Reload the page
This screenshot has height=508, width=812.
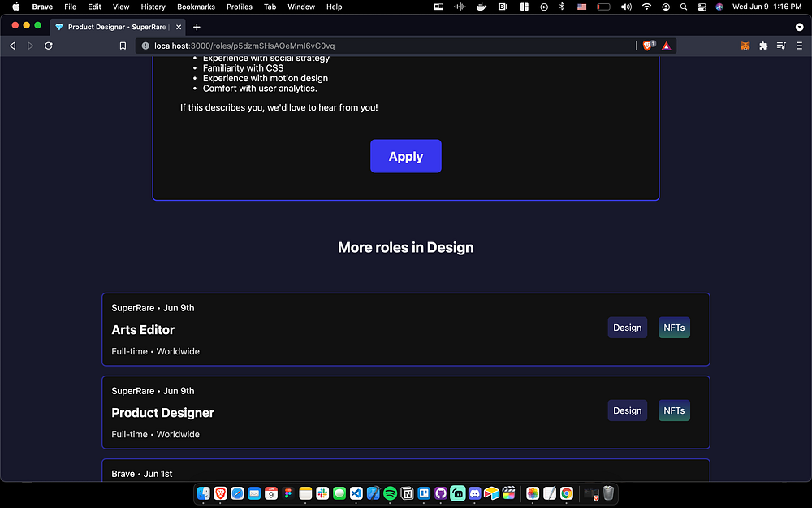(x=49, y=46)
